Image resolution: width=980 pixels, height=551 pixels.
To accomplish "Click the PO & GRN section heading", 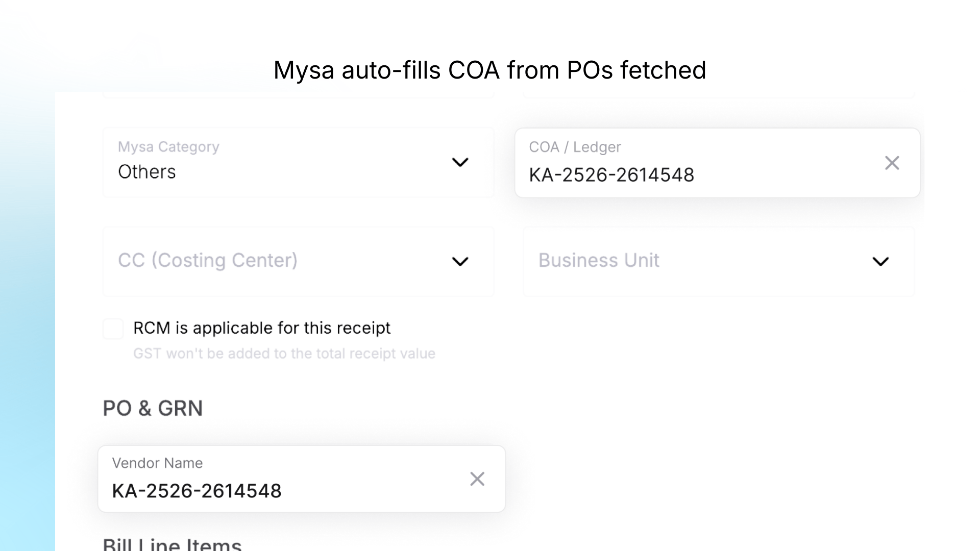I will 153,408.
